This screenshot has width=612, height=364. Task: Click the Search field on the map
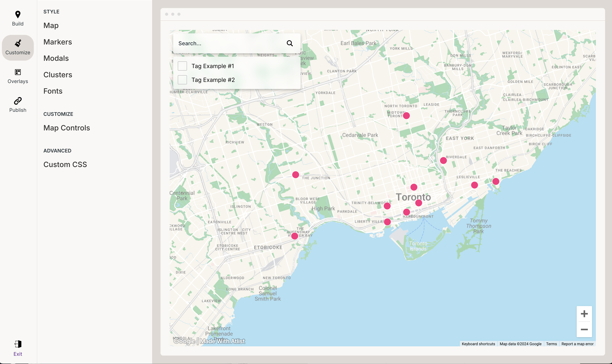click(228, 43)
